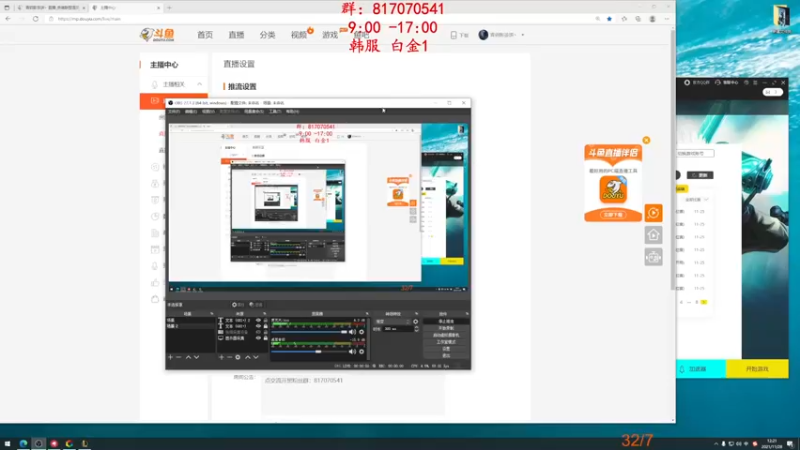Open the user avatar in the Douyu header
Viewport: 800px width, 450px height.
483,35
